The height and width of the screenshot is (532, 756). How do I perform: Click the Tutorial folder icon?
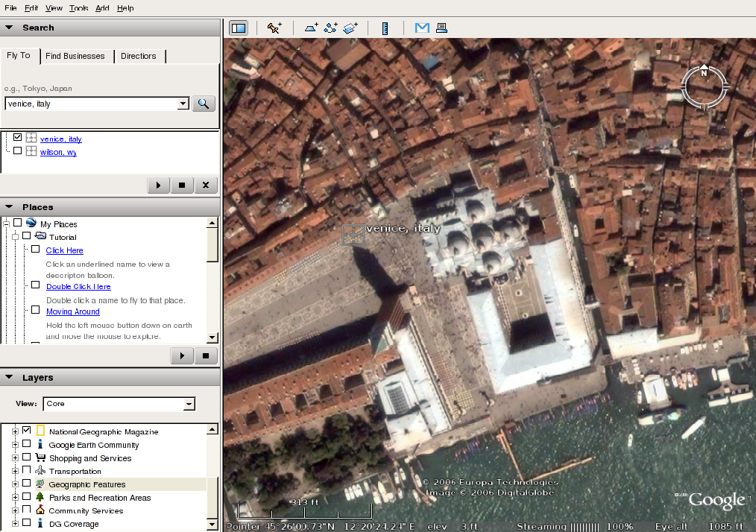pos(41,236)
